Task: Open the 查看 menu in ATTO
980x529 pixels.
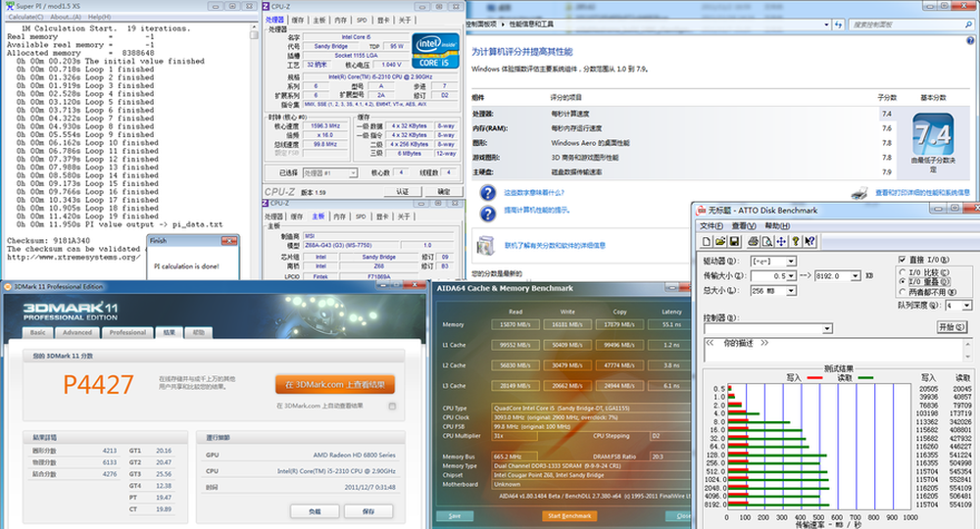Action: [x=743, y=225]
